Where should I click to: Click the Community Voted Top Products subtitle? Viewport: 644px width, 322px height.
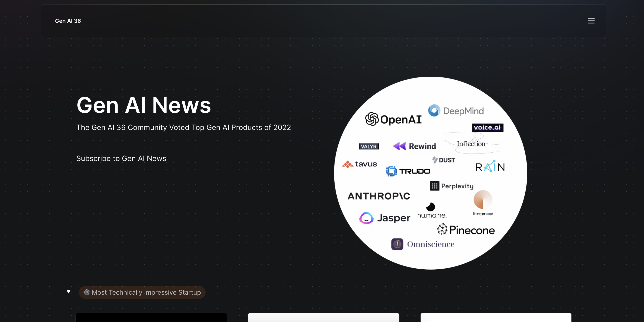click(183, 127)
